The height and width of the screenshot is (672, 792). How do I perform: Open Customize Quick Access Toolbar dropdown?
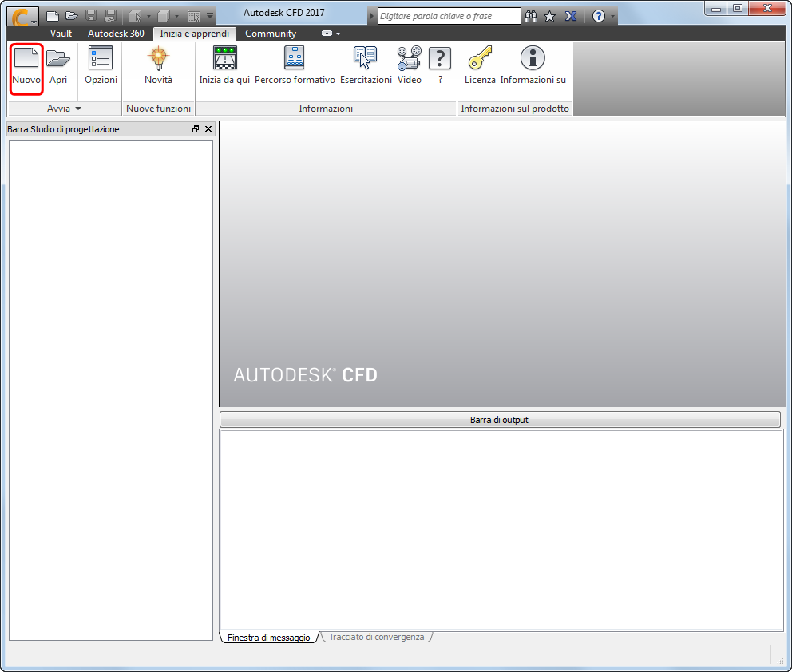click(x=210, y=16)
